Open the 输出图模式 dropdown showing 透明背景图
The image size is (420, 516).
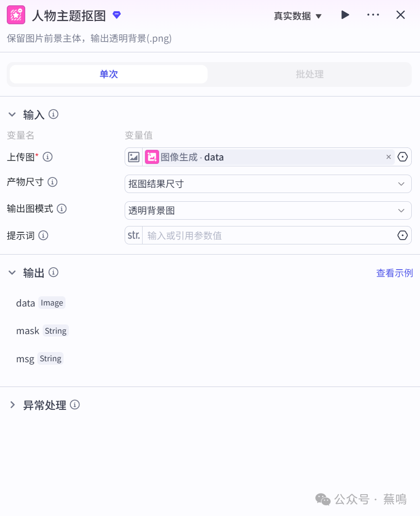point(268,210)
